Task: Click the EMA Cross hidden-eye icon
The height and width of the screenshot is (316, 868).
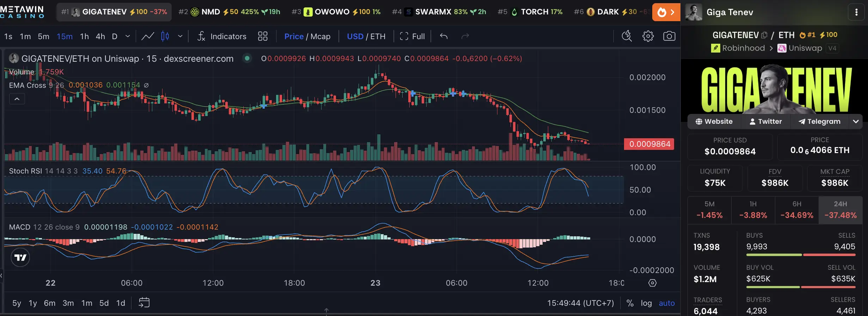Action: pos(146,85)
